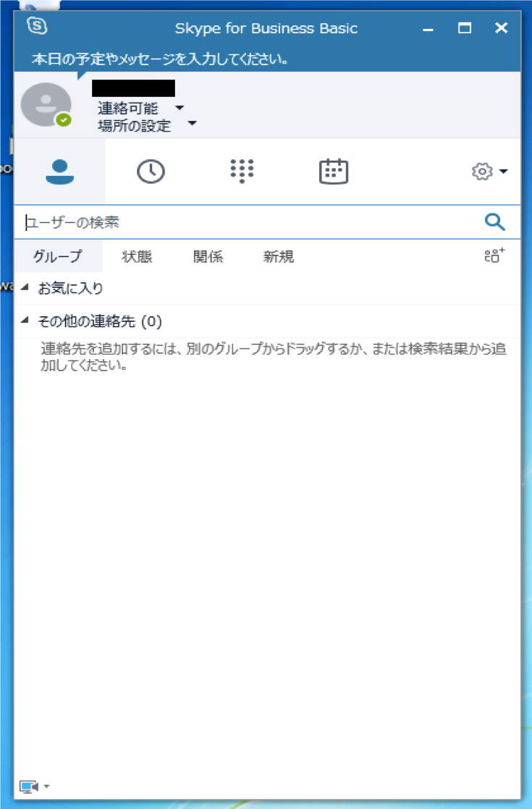Collapse the お気に入り group
532x809 pixels.
tap(25, 287)
